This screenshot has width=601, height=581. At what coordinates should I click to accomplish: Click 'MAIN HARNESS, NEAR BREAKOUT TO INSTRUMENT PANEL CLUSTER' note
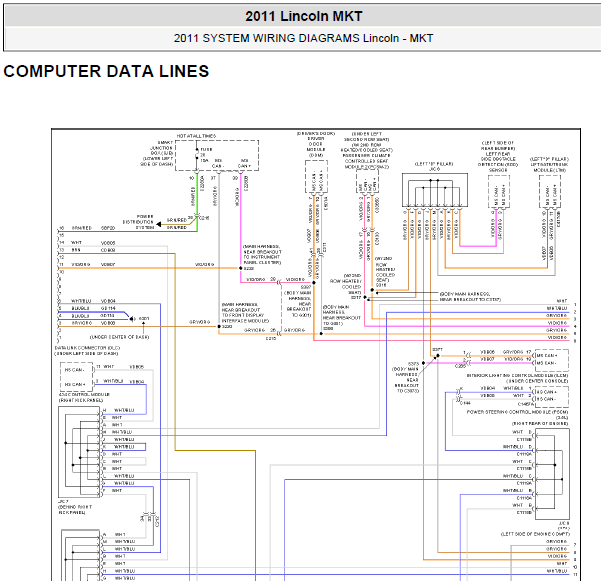[x=262, y=254]
